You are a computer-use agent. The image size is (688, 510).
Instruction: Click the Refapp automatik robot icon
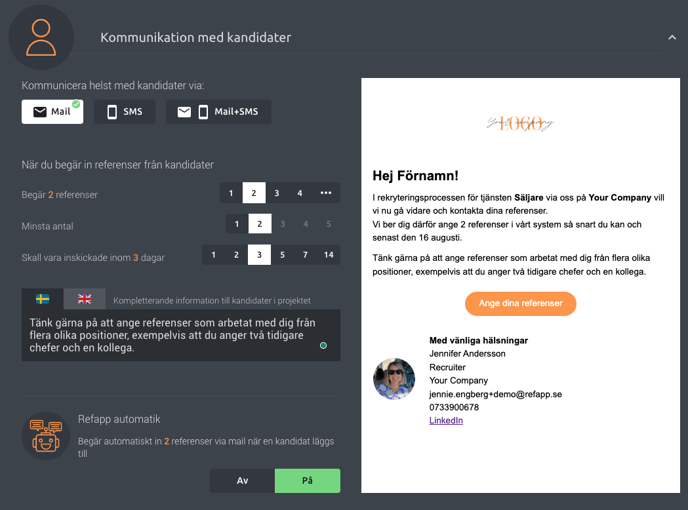tap(46, 436)
